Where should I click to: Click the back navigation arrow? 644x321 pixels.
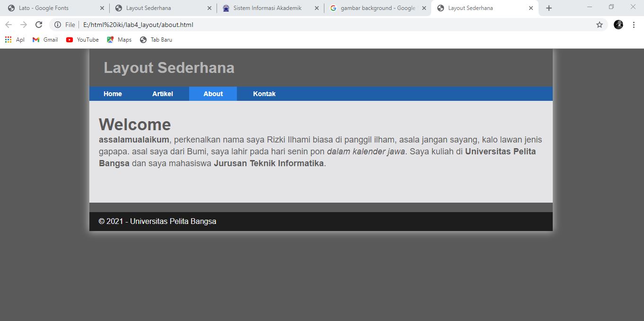tap(9, 25)
